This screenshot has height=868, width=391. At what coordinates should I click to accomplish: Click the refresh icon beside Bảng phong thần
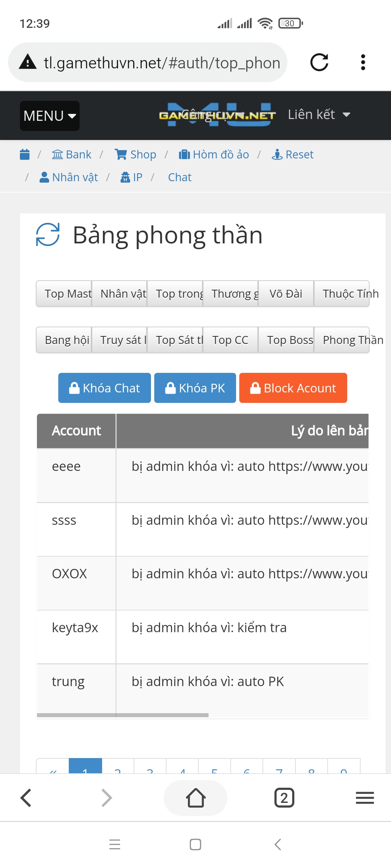[48, 235]
